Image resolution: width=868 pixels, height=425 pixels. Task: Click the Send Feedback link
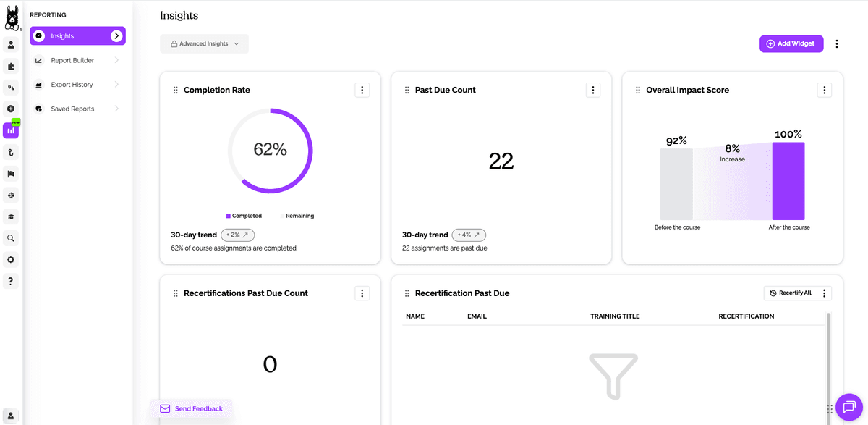pyautogui.click(x=192, y=409)
